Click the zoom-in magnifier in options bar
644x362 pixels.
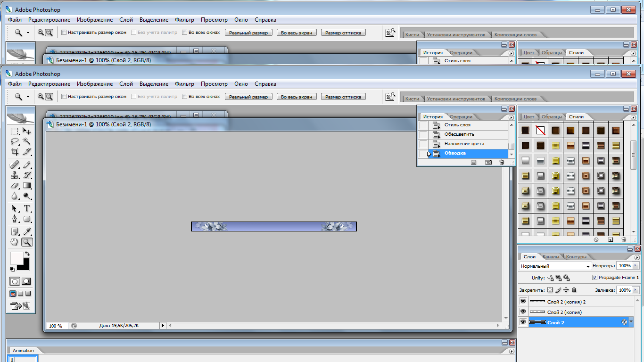point(41,96)
